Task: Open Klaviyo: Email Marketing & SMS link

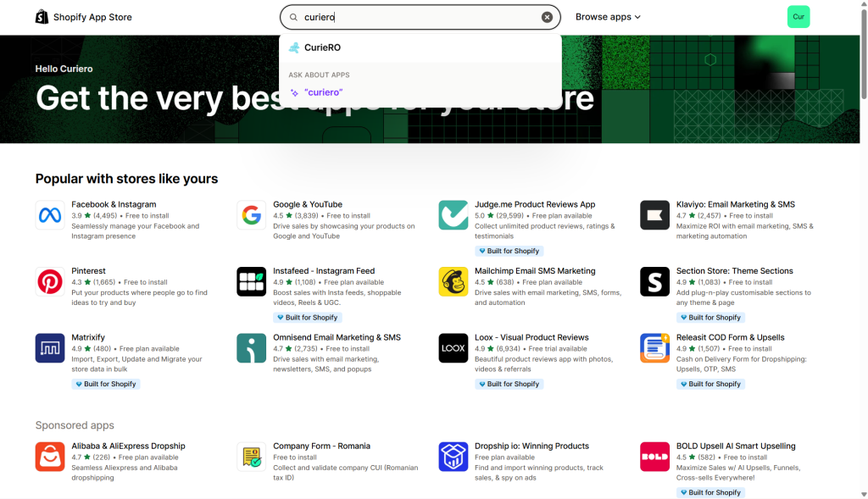Action: tap(735, 204)
